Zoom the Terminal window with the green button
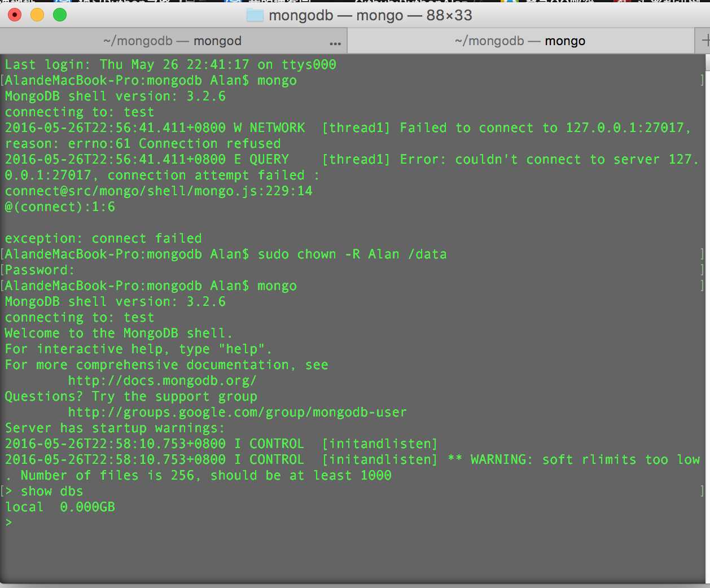 click(60, 15)
